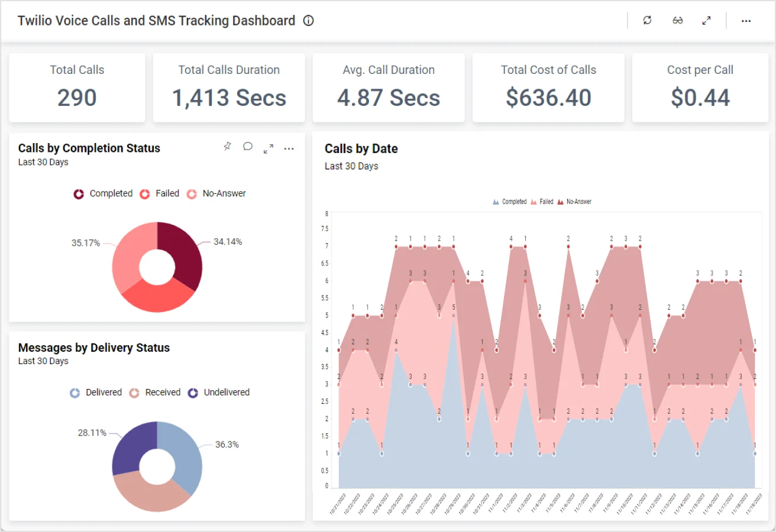Maximize the dashboard with the header expand icon
The image size is (776, 532).
pyautogui.click(x=706, y=21)
